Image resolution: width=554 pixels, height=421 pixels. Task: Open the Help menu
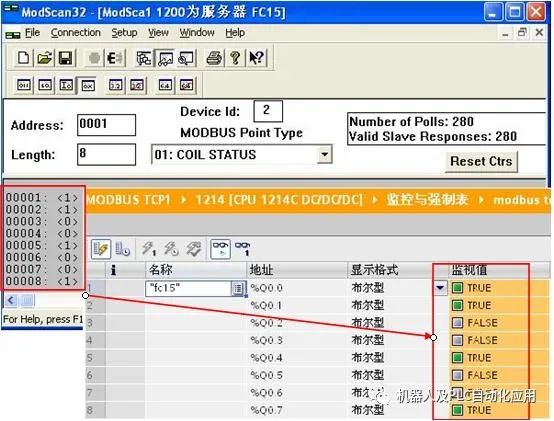[x=235, y=33]
